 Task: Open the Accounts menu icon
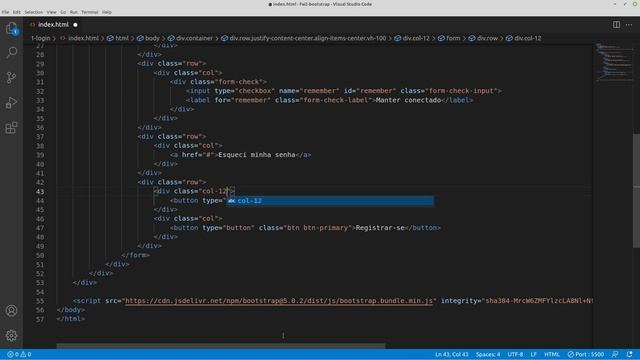11,311
